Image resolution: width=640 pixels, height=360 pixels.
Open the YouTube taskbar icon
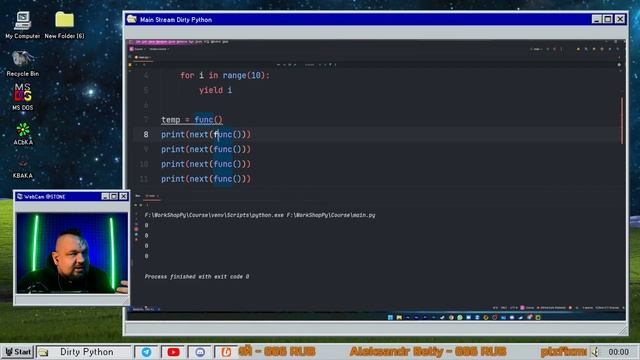tap(173, 351)
